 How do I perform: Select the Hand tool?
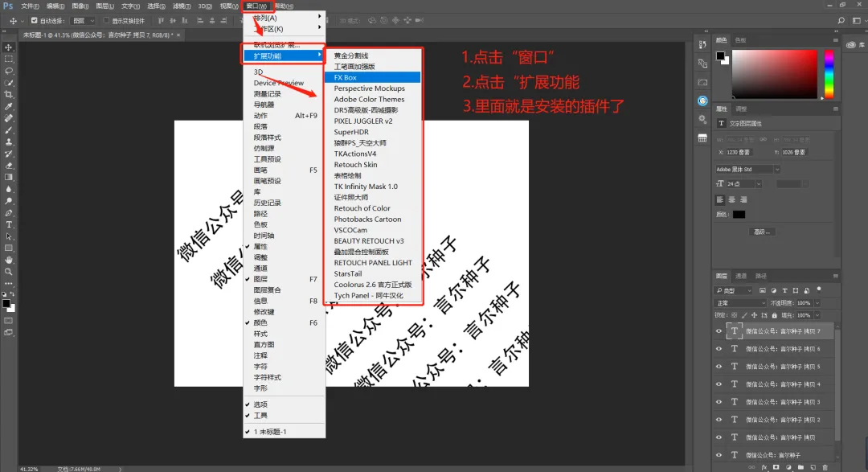click(8, 260)
